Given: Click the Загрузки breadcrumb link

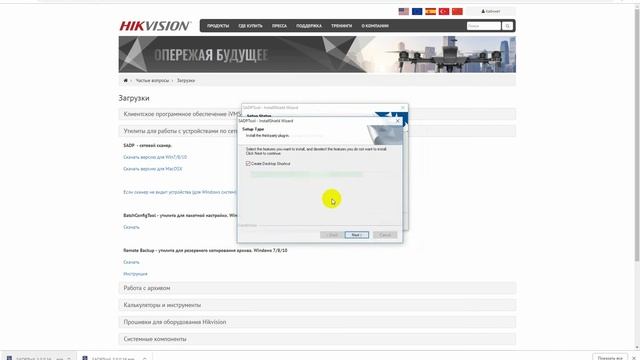Looking at the screenshot, I should pyautogui.click(x=186, y=80).
